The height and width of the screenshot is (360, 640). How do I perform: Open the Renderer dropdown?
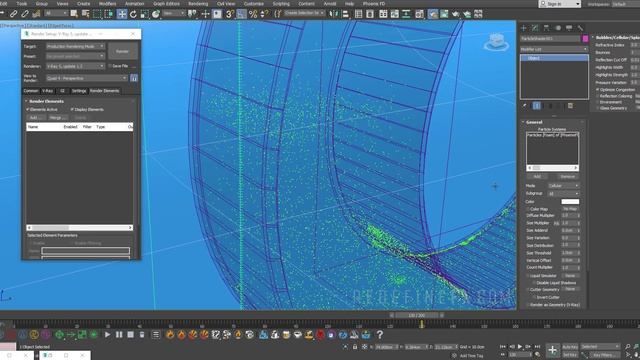coord(75,66)
